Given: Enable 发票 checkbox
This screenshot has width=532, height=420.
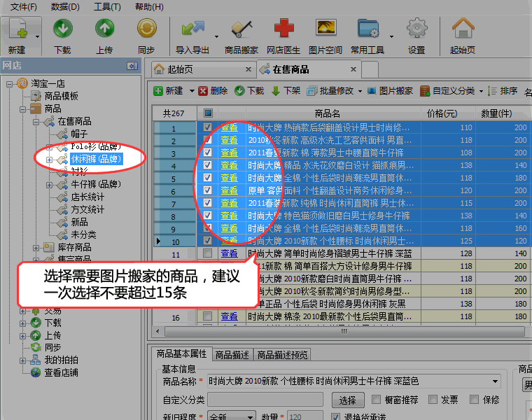Looking at the screenshot, I should (x=433, y=399).
